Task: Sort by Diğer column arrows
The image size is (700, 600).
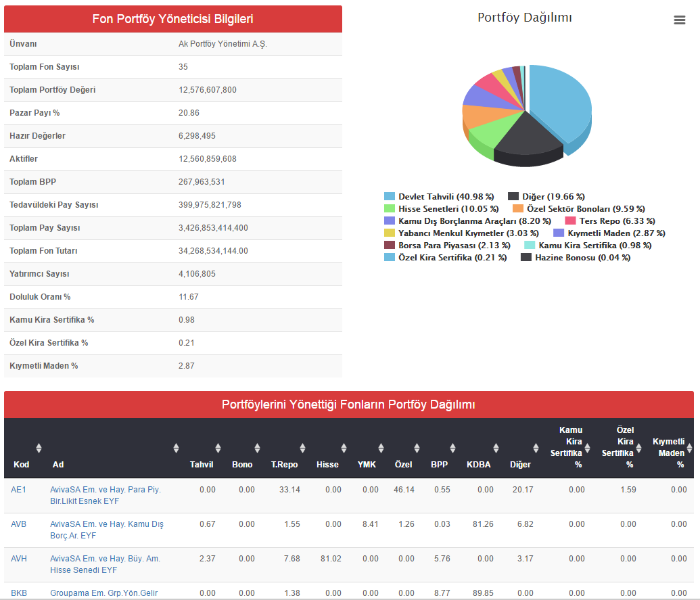Action: click(x=536, y=448)
